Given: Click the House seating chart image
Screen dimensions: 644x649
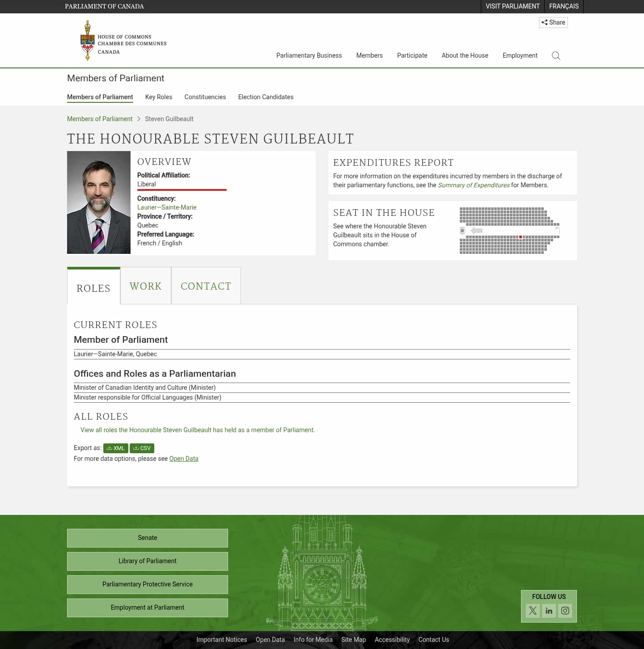Looking at the screenshot, I should coord(509,230).
